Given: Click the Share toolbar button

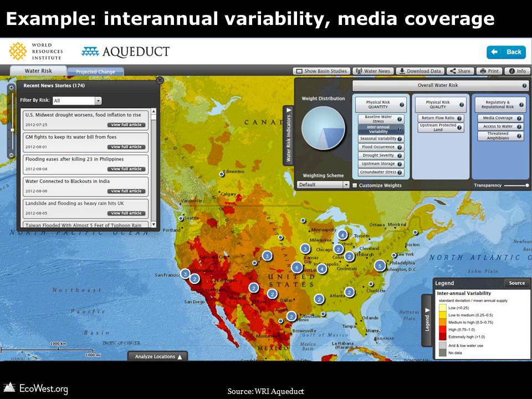Looking at the screenshot, I should 460,71.
